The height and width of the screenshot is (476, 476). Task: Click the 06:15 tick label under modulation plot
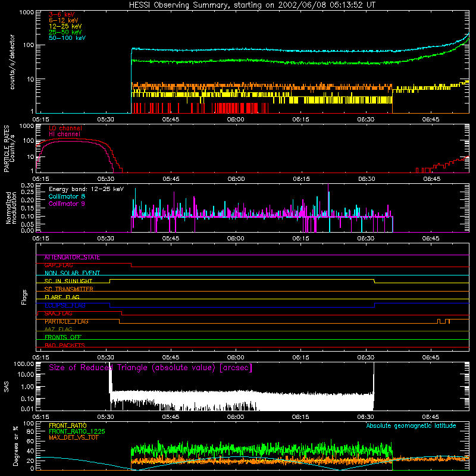point(301,239)
